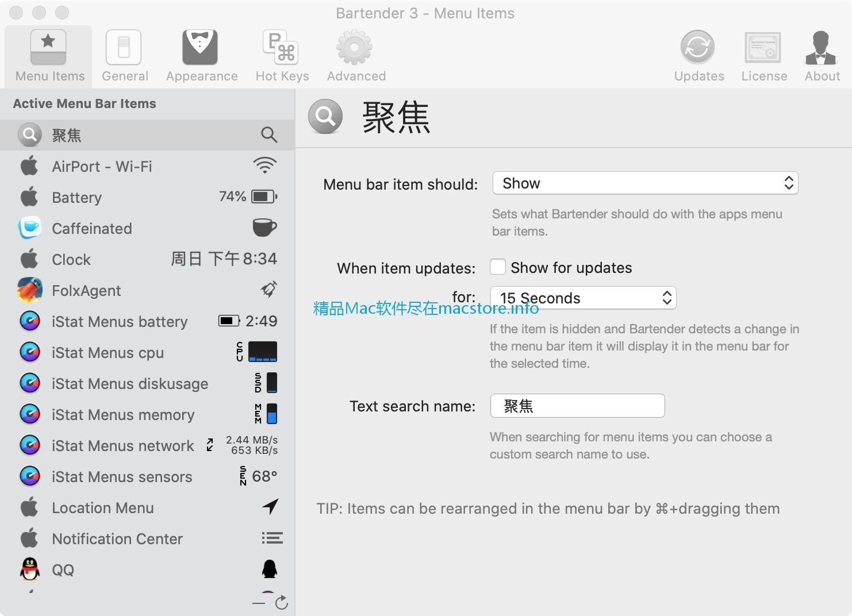Go to the Hot Keys tab
The width and height of the screenshot is (852, 616).
282,56
